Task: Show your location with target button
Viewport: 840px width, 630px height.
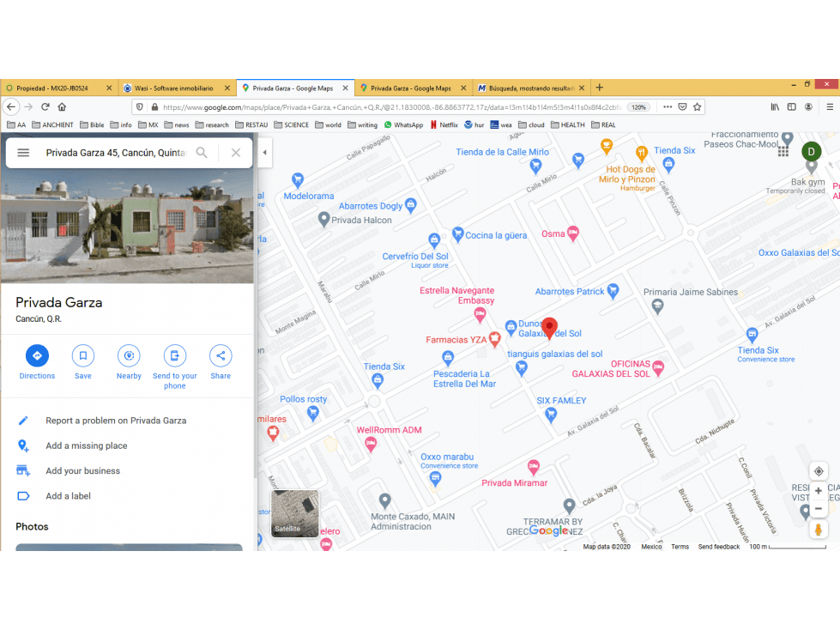Action: point(819,471)
